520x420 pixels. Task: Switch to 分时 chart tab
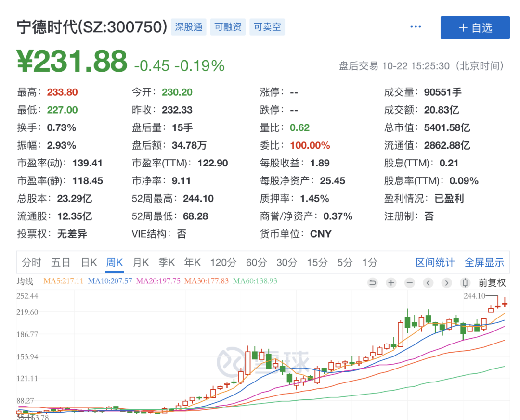tap(31, 263)
